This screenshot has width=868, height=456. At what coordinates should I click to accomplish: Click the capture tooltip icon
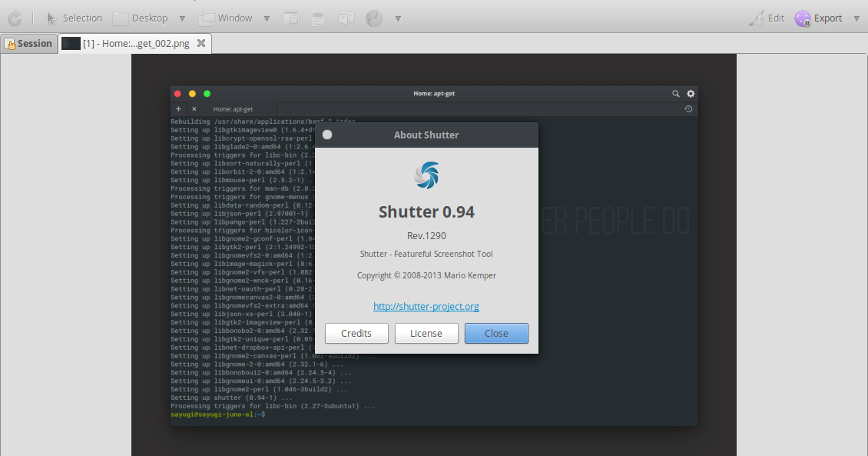pos(346,18)
